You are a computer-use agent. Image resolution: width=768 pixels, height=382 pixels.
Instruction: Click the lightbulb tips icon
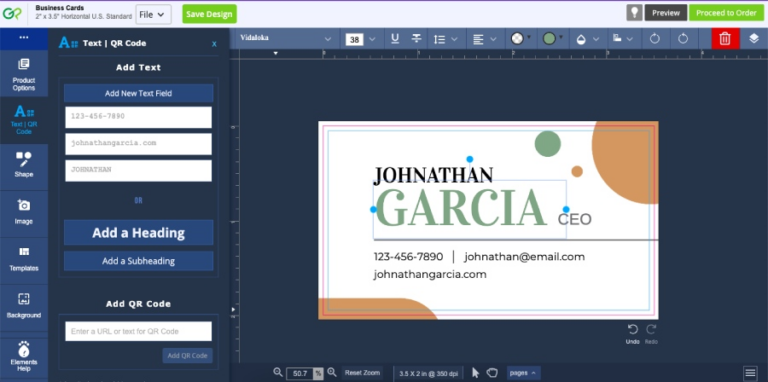(634, 13)
